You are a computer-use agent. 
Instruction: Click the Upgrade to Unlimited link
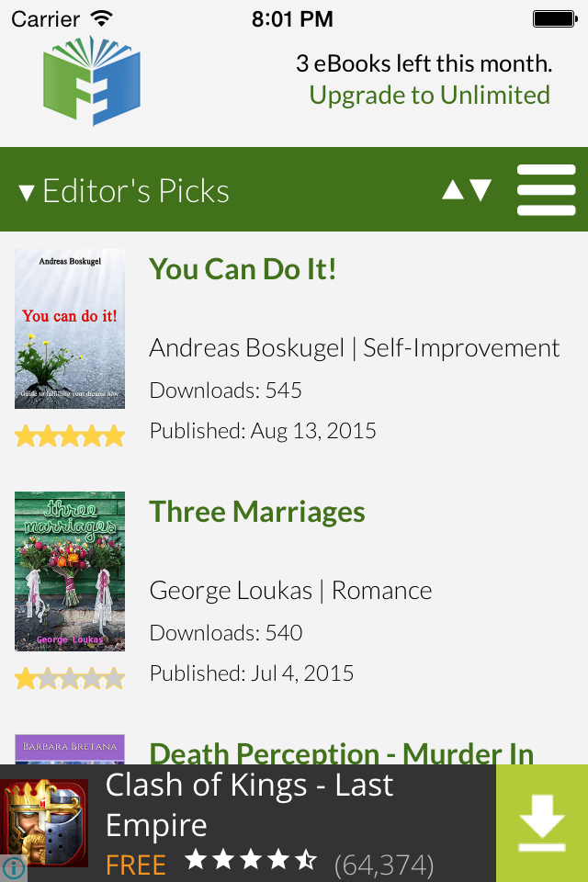pyautogui.click(x=429, y=95)
